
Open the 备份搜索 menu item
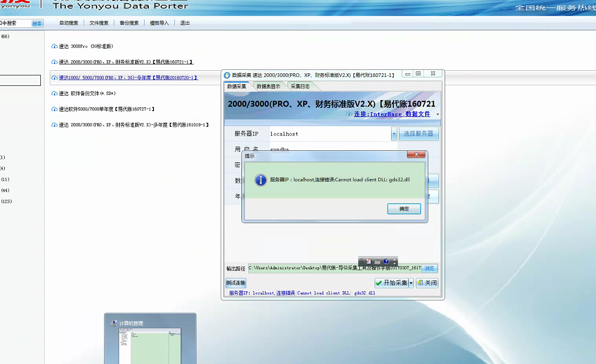click(129, 23)
